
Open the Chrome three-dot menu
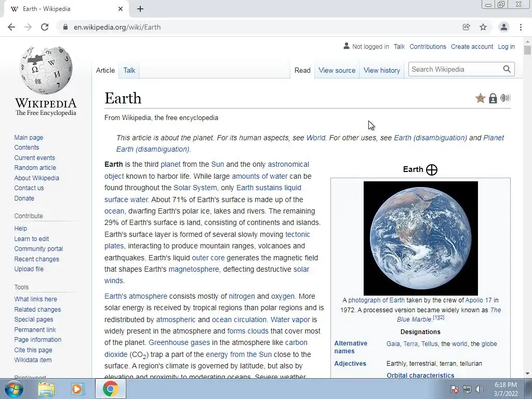coord(521,27)
